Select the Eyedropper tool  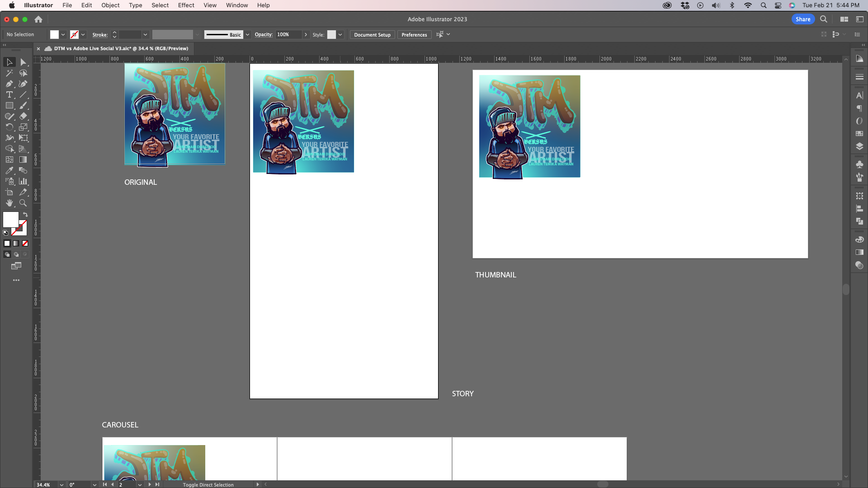pos(9,170)
